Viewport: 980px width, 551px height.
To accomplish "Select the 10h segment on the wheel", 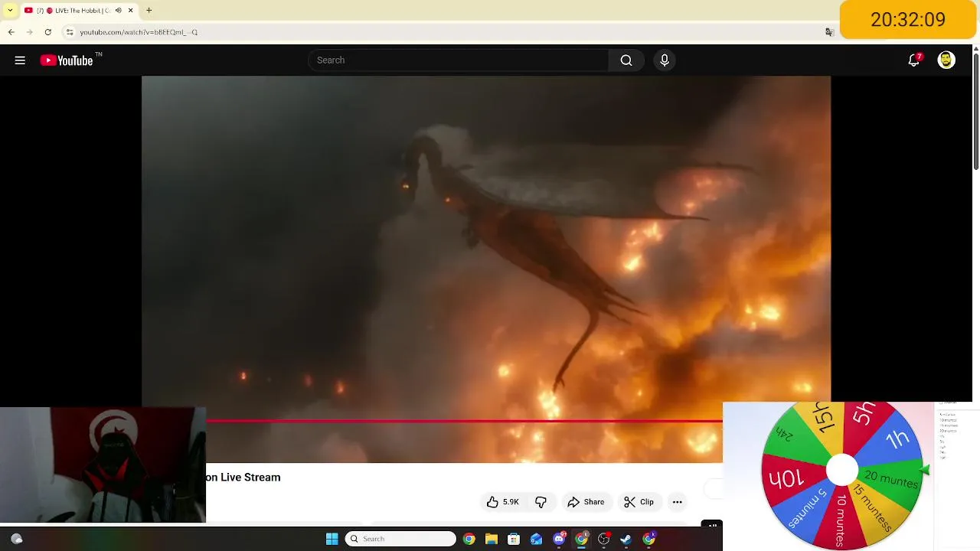I will coord(786,479).
